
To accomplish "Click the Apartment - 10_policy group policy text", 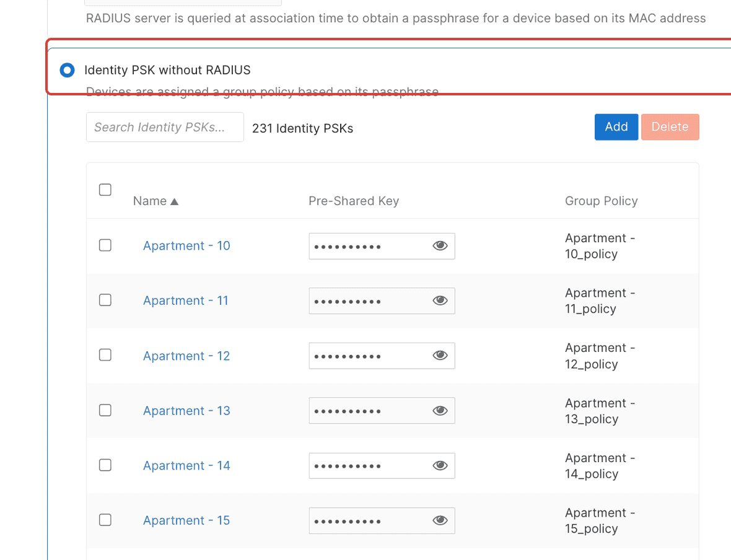I will 600,246.
